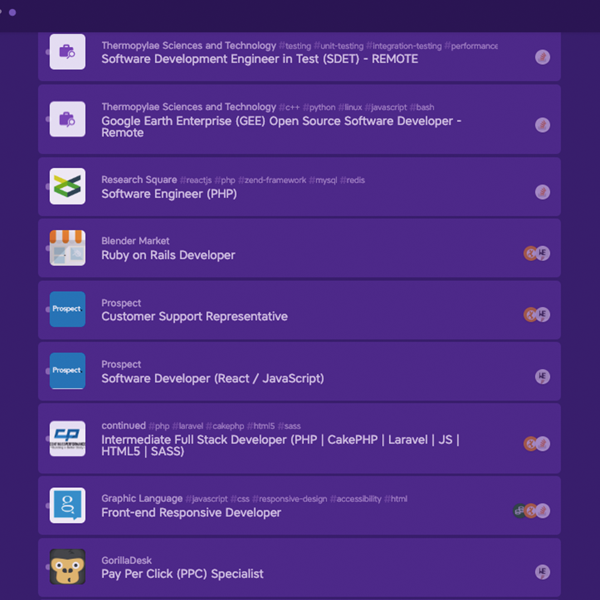Select the #html5 tag
The height and width of the screenshot is (600, 600).
click(x=261, y=426)
